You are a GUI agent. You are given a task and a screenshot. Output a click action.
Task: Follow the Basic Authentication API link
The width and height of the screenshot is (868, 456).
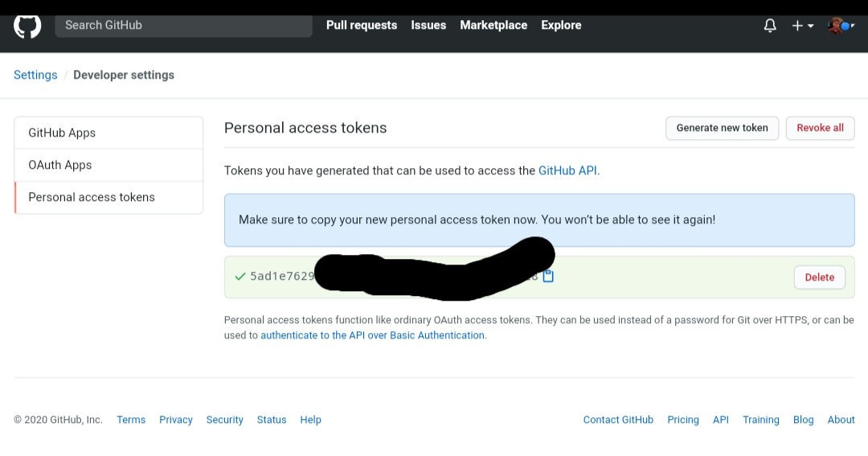coord(372,335)
